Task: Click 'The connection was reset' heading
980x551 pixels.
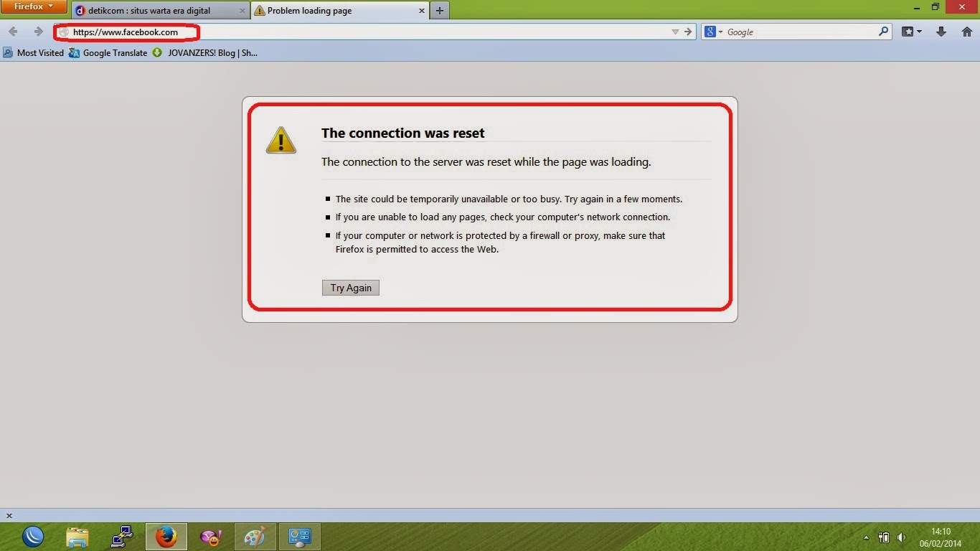Action: pos(403,133)
